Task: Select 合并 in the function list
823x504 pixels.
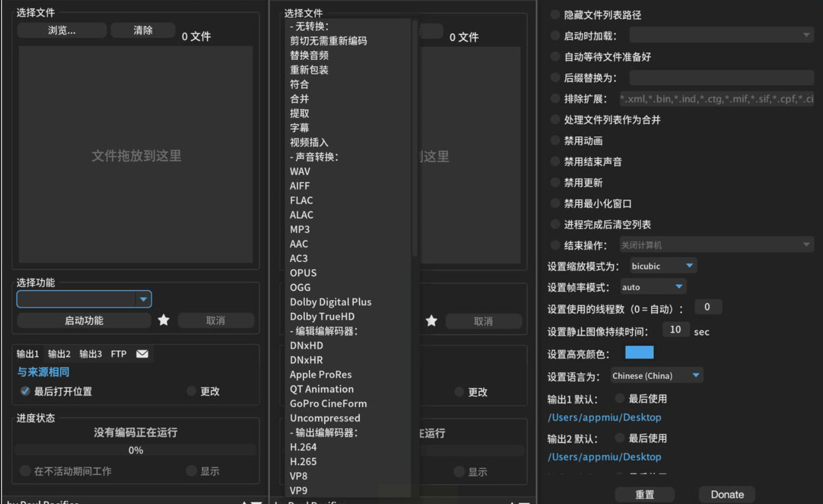Action: [x=299, y=99]
